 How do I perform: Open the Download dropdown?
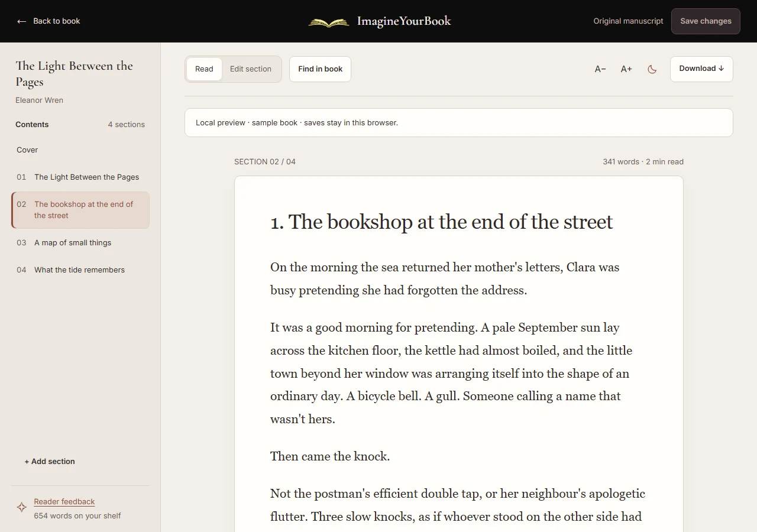[701, 69]
